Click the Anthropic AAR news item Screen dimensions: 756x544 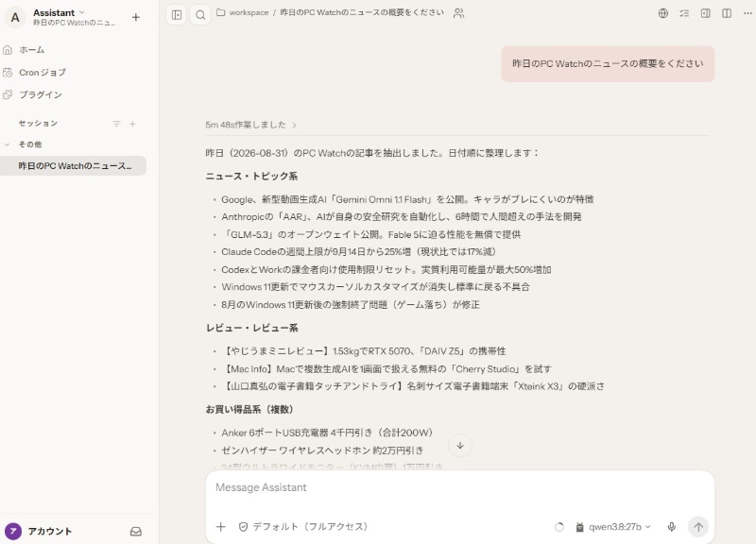click(x=401, y=217)
